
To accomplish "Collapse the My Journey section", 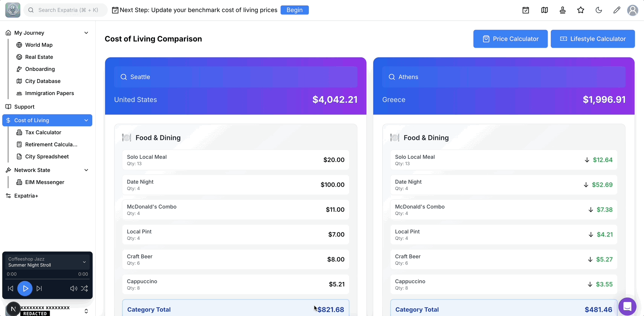I will click(86, 33).
